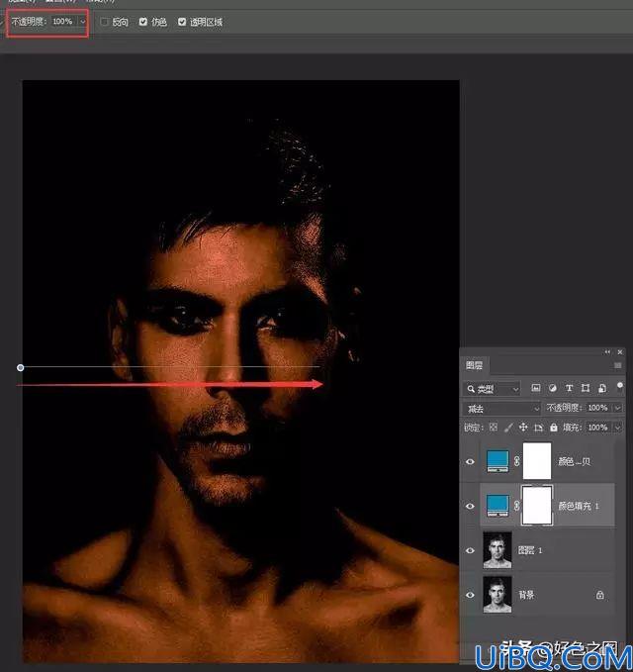Open the Layers panel opacity slider arrow
This screenshot has height=672, width=633.
click(x=617, y=408)
